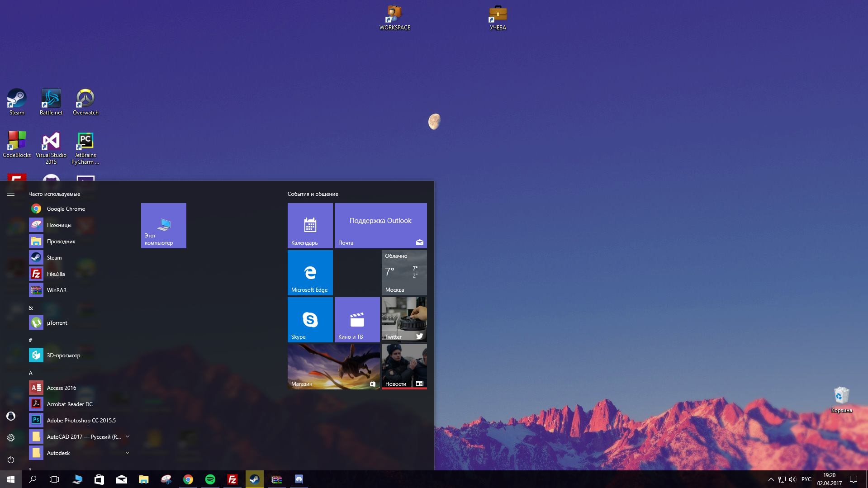The height and width of the screenshot is (488, 868).
Task: Open Overwatch desktop shortcut
Action: [x=85, y=102]
